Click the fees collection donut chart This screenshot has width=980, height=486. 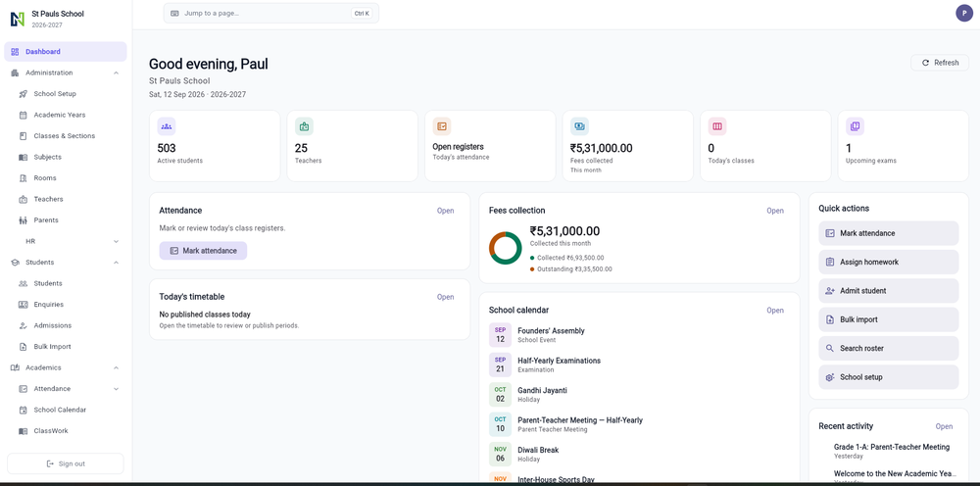click(505, 248)
